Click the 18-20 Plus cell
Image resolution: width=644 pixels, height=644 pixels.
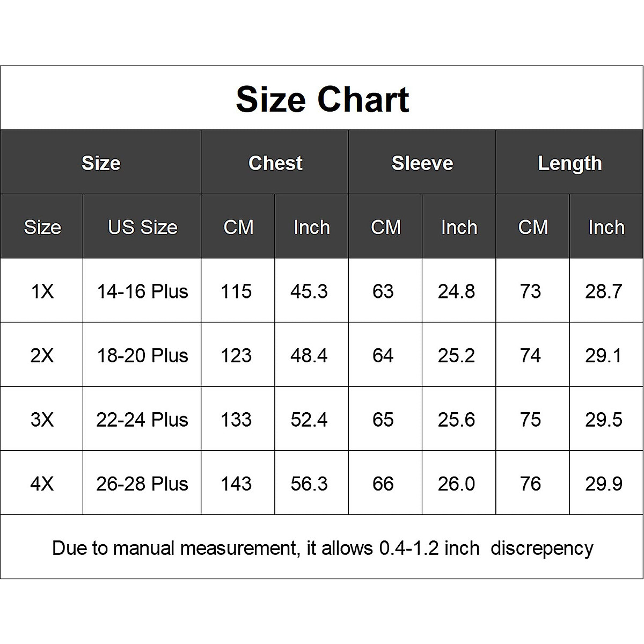click(x=142, y=355)
